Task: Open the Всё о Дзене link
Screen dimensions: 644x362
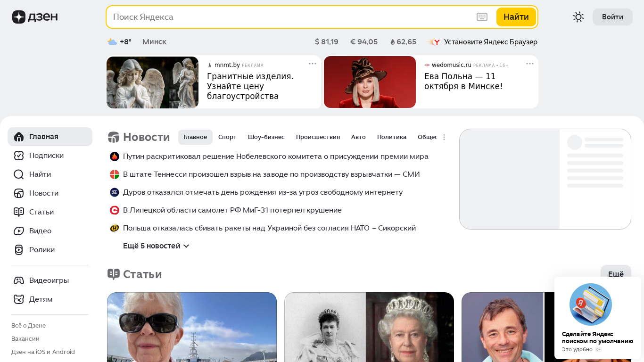Action: tap(28, 326)
